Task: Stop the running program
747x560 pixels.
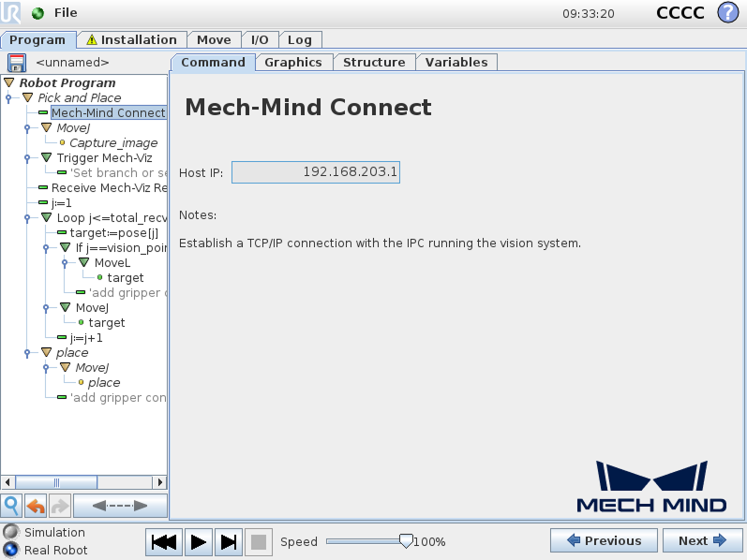Action: (259, 542)
